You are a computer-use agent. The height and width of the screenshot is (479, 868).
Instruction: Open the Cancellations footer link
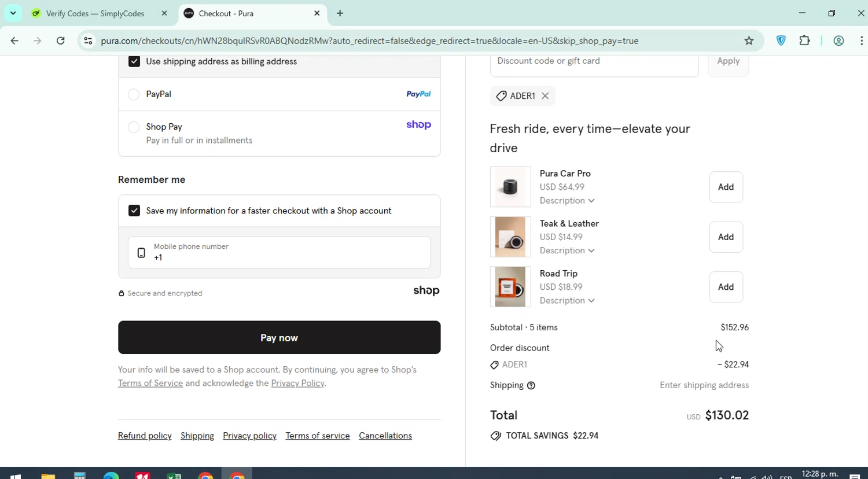[x=385, y=436]
